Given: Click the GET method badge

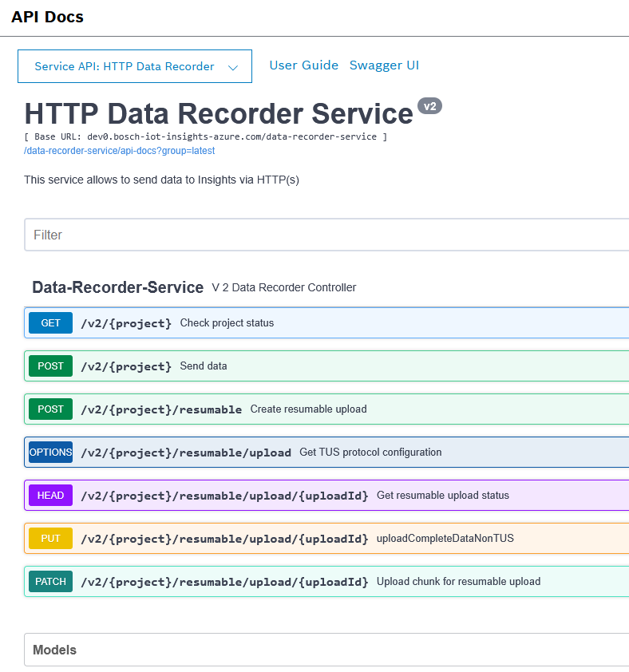Looking at the screenshot, I should click(50, 323).
